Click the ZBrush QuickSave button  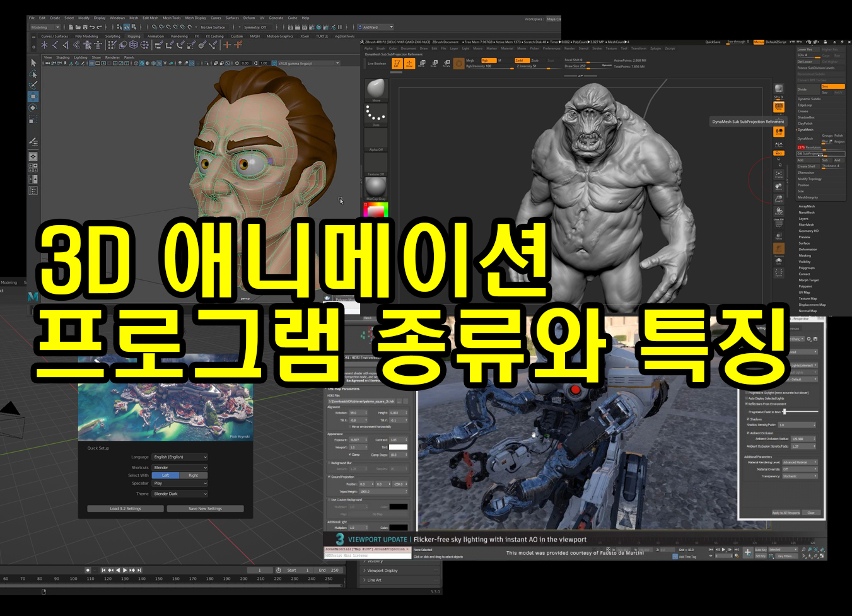[x=713, y=42]
